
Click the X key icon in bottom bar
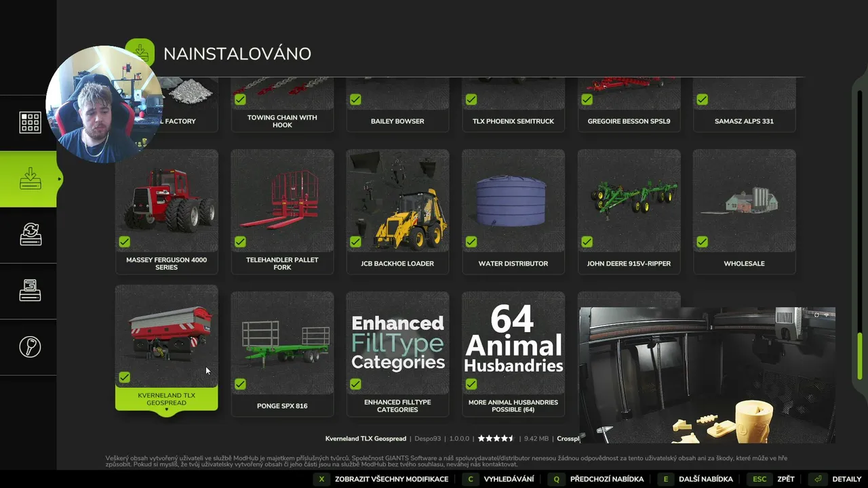[322, 479]
